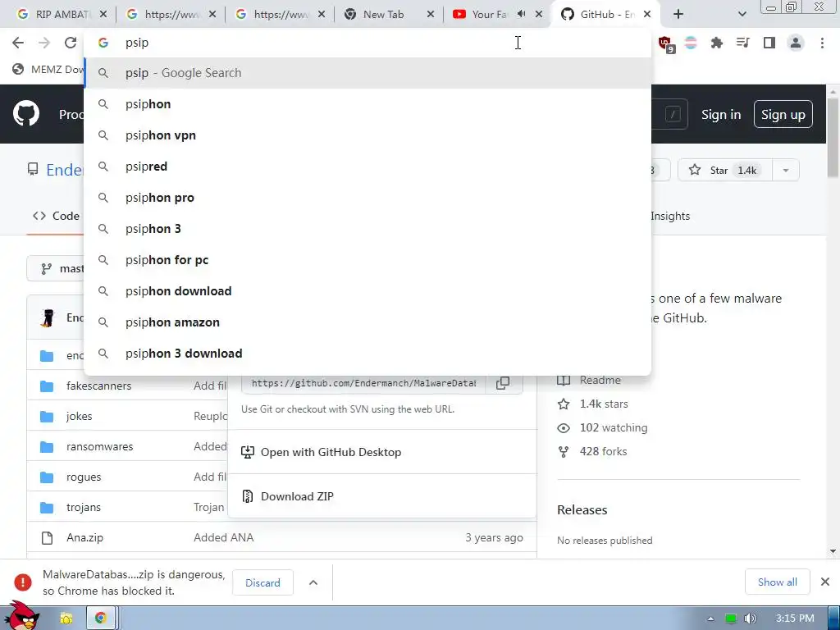
Task: Switch to the New Tab tab
Action: pos(384,15)
